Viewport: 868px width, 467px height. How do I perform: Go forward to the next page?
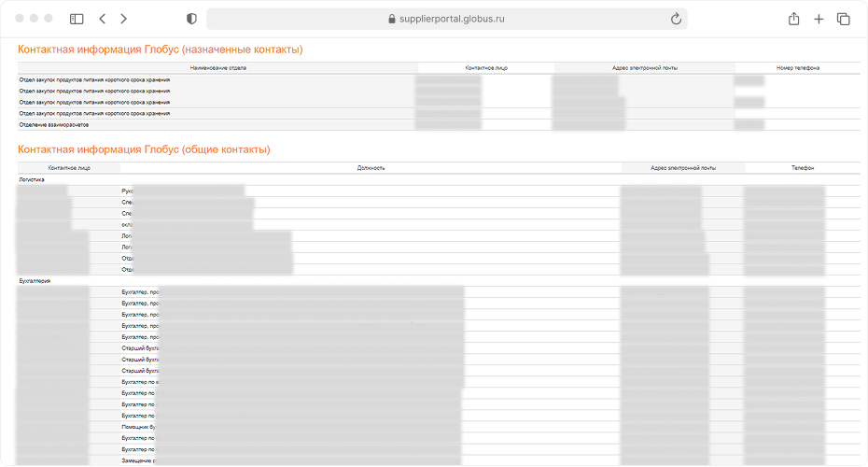click(x=123, y=19)
